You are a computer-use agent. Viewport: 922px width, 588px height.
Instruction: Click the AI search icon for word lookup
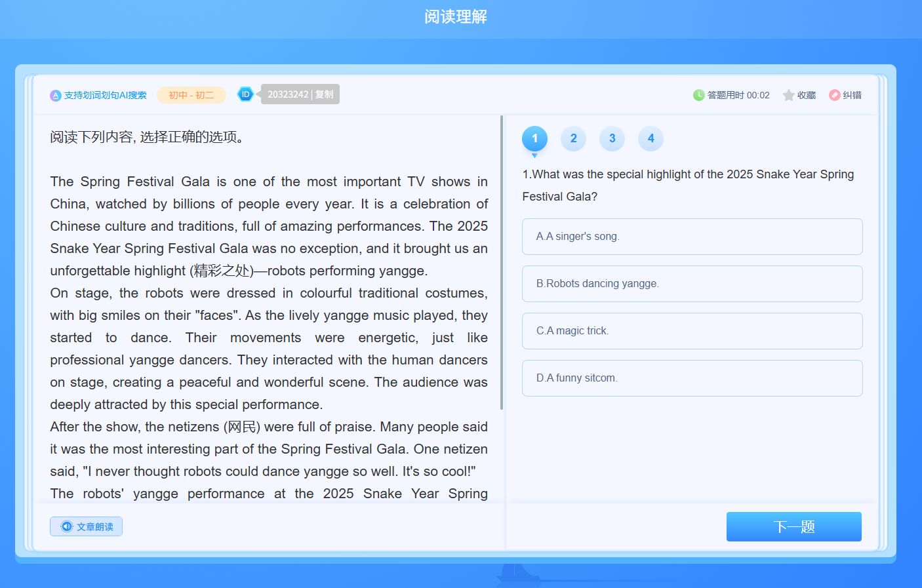pos(56,96)
